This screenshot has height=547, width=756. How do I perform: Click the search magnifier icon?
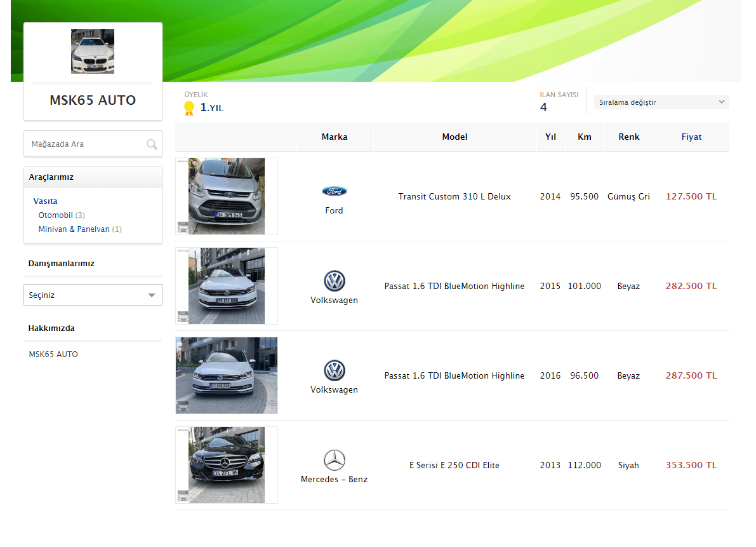(x=152, y=144)
